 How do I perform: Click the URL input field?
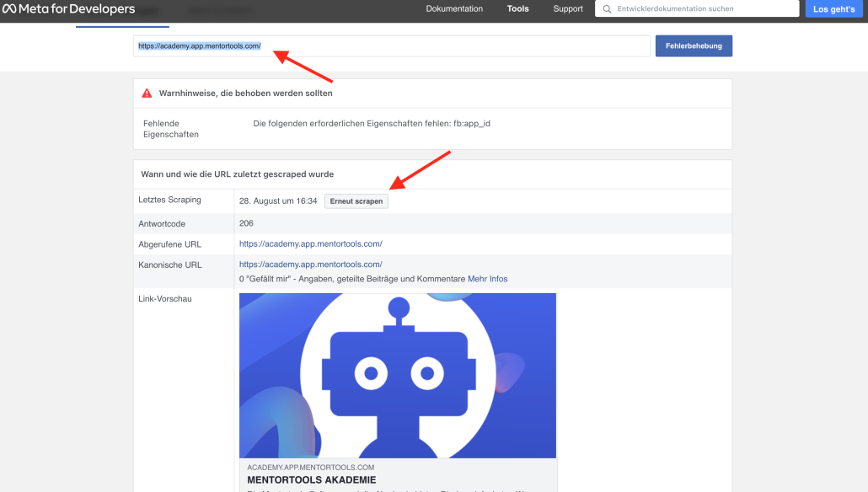tap(391, 46)
